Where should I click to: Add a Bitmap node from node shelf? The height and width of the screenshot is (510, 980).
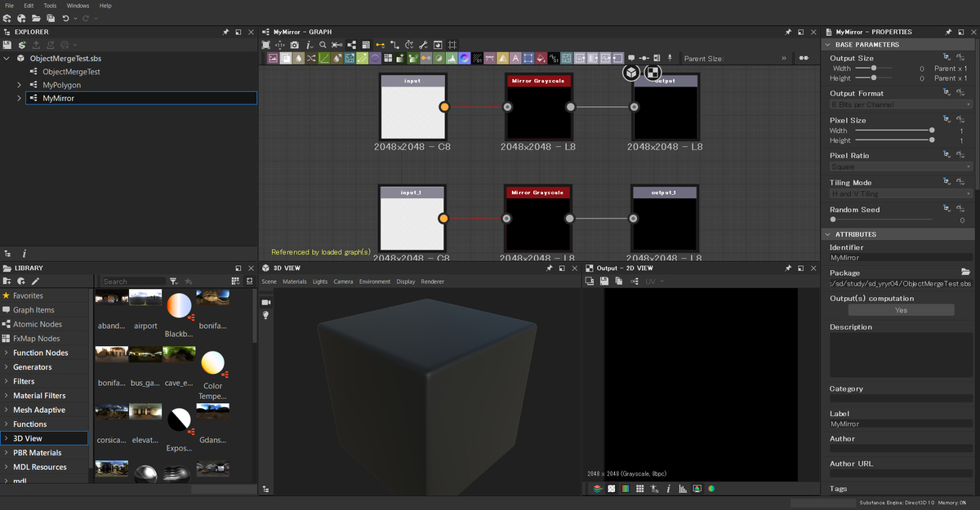point(273,59)
